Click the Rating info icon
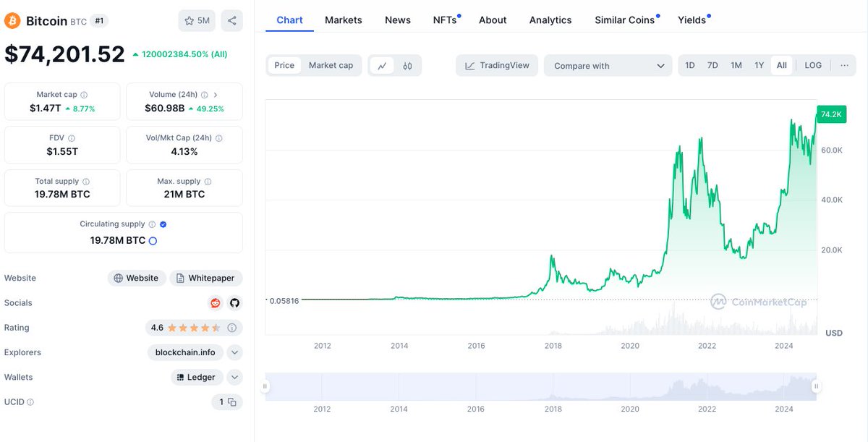This screenshot has height=442, width=868. [x=232, y=328]
